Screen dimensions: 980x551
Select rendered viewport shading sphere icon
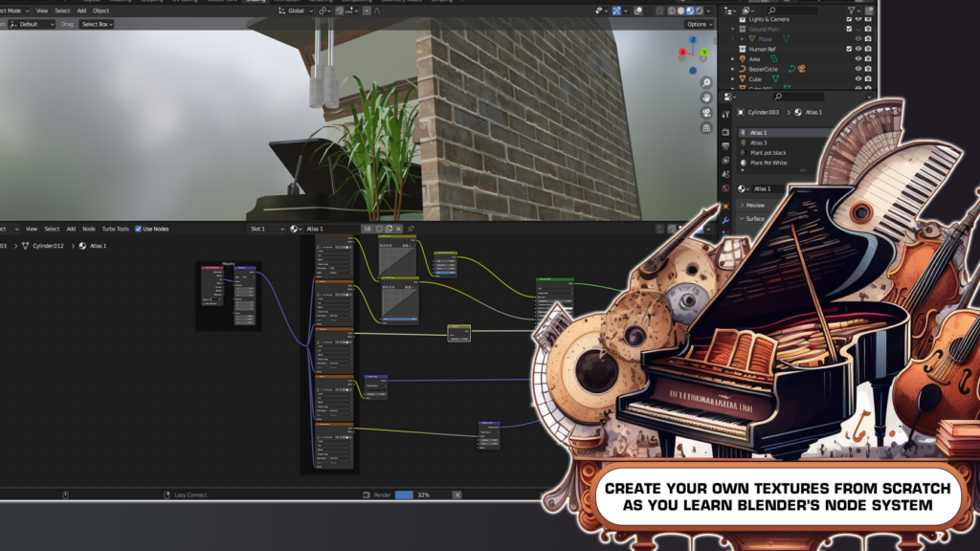700,11
